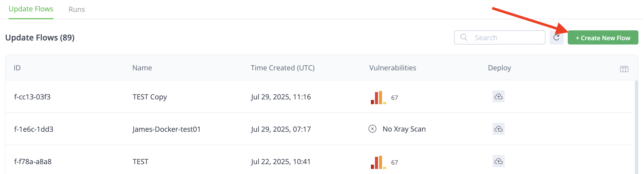Select flow ID f-f78a-a8a8

point(33,162)
